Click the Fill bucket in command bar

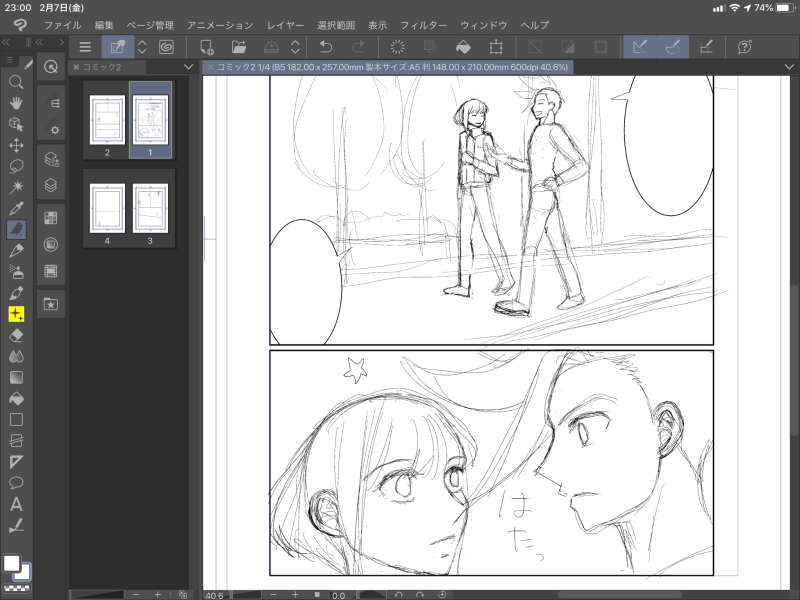(463, 47)
